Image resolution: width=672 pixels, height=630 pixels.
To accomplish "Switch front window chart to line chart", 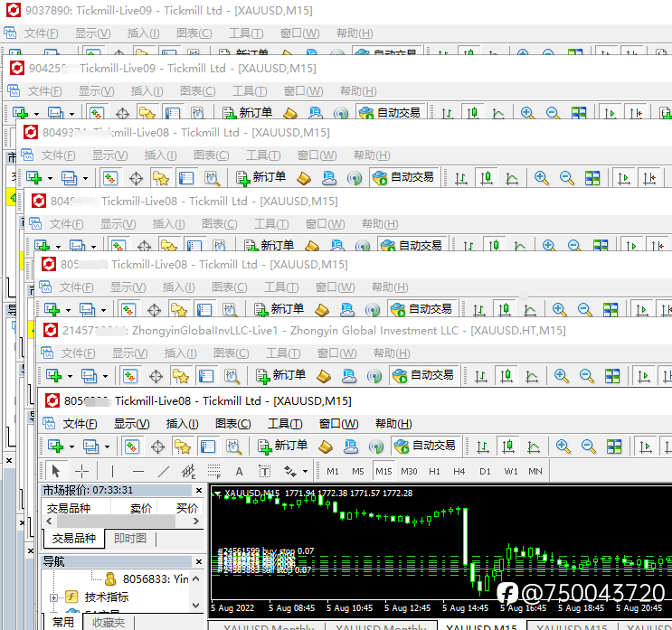I will (534, 447).
